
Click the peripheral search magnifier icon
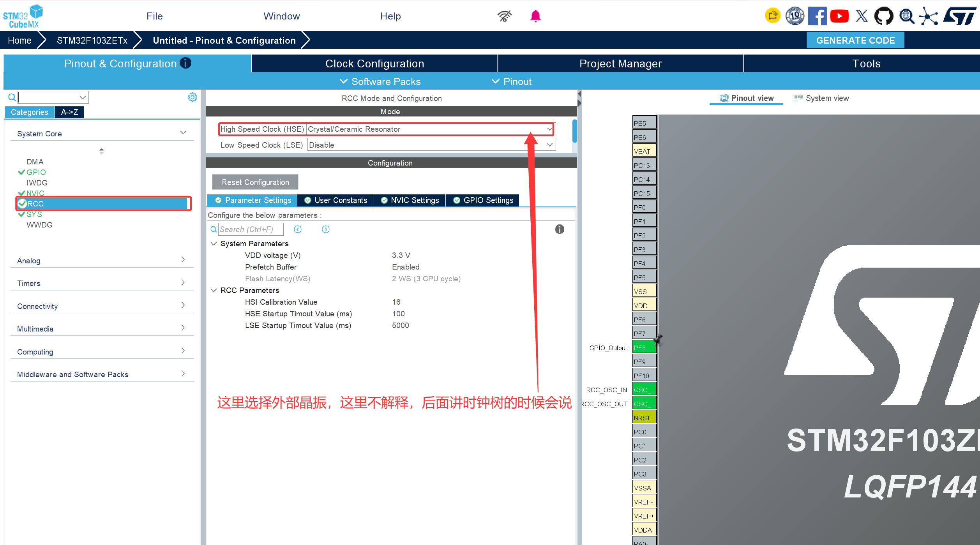[x=12, y=97]
